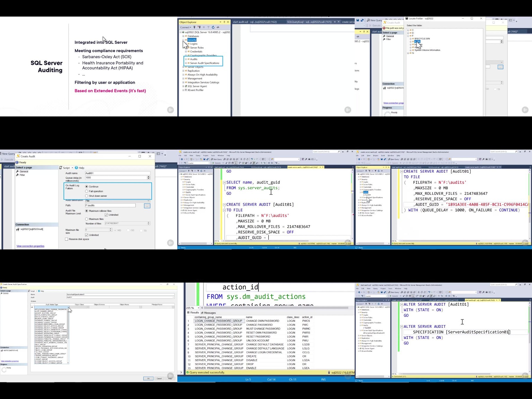This screenshot has width=532, height=399.
Task: Expand Databases node in the large Object Explorer
Action: 183,36
